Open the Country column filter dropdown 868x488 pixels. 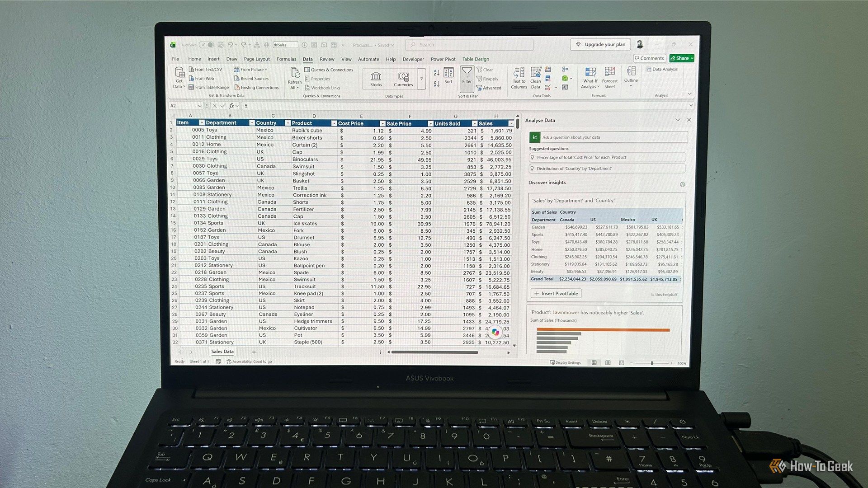coord(288,123)
